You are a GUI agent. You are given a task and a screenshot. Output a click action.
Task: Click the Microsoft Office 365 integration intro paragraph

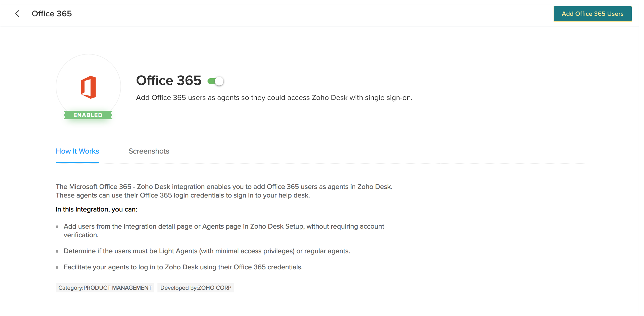click(224, 191)
